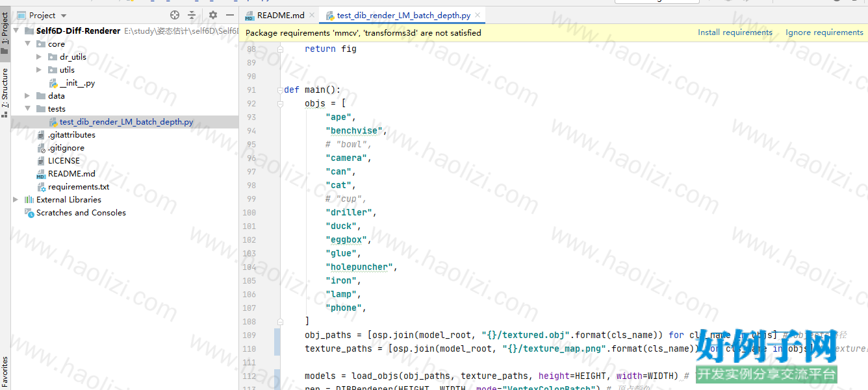This screenshot has height=390, width=868.
Task: Fold the objs list at line 92
Action: click(280, 104)
